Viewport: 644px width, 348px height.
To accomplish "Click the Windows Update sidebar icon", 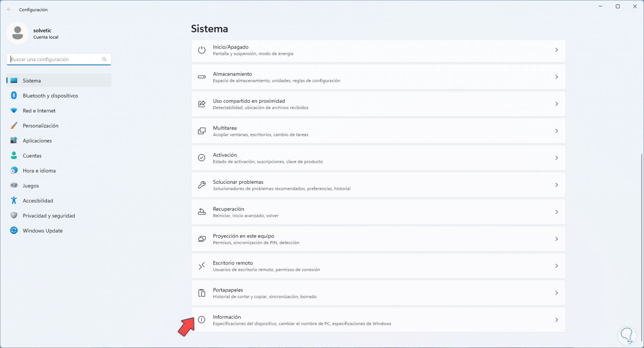I will (14, 231).
